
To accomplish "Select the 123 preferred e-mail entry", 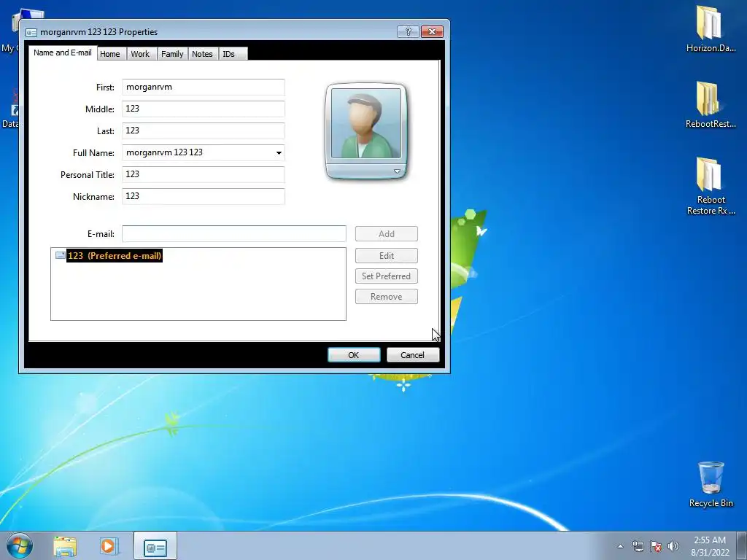I will [115, 256].
